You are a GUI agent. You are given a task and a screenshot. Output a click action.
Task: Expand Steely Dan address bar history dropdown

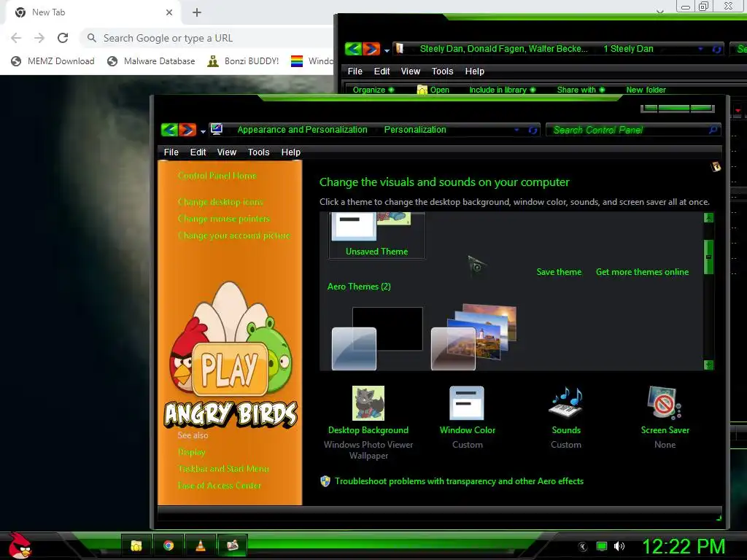pos(700,49)
